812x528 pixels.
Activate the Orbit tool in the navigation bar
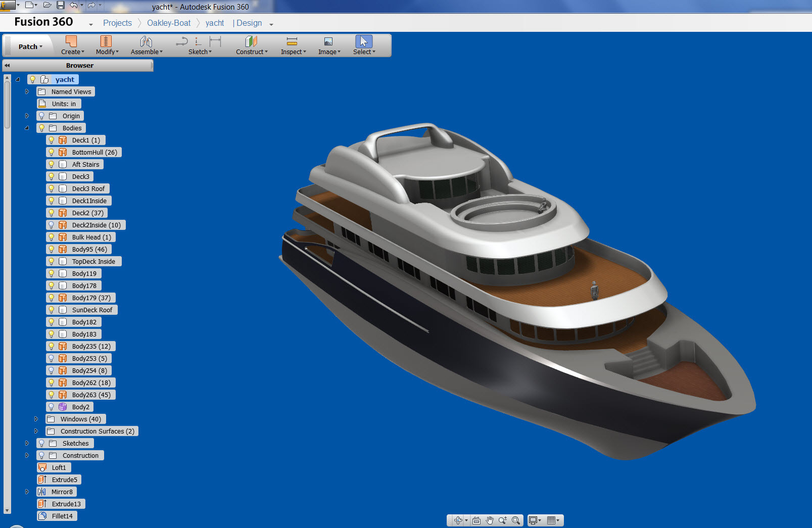[x=458, y=520]
